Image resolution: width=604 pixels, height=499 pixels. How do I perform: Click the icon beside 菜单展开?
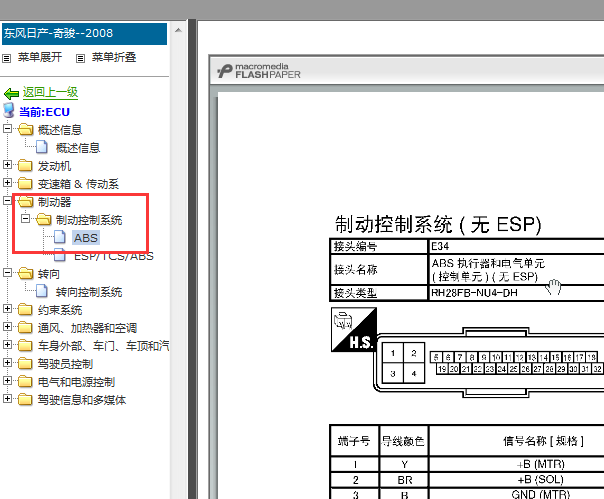[7, 59]
